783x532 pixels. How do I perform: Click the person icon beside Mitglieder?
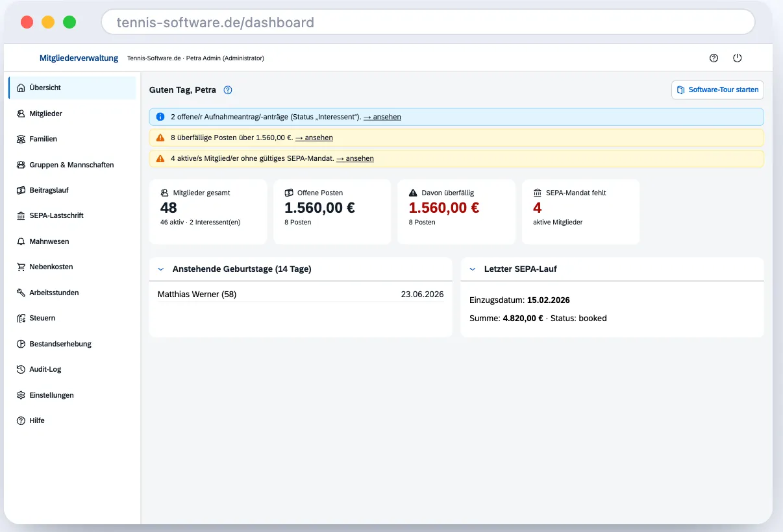click(21, 114)
